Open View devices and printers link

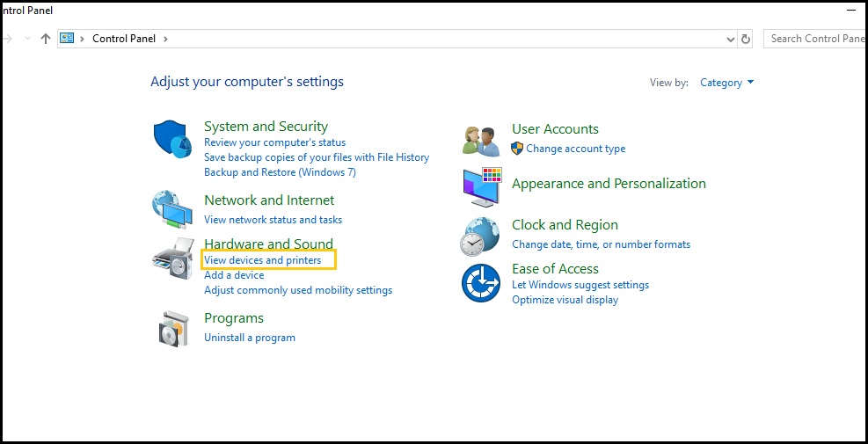(262, 260)
